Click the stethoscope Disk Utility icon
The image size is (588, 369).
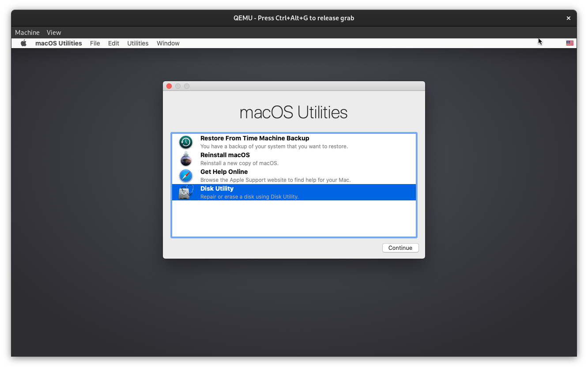[186, 192]
